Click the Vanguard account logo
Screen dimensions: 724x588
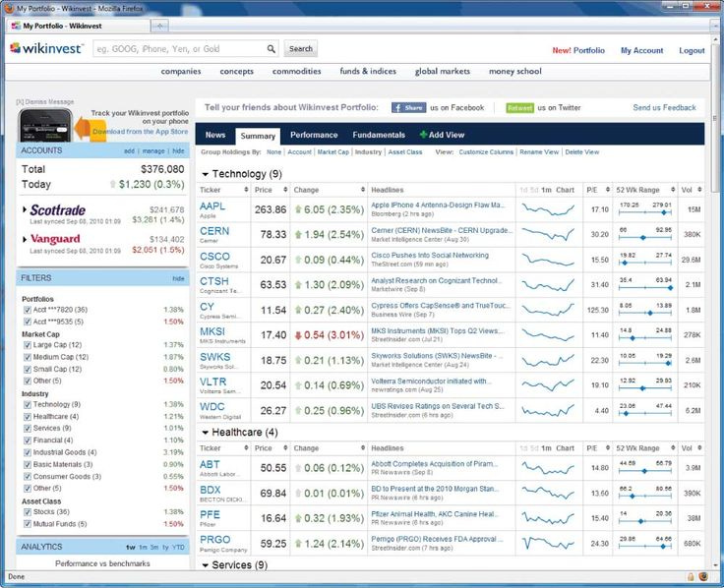pos(55,239)
